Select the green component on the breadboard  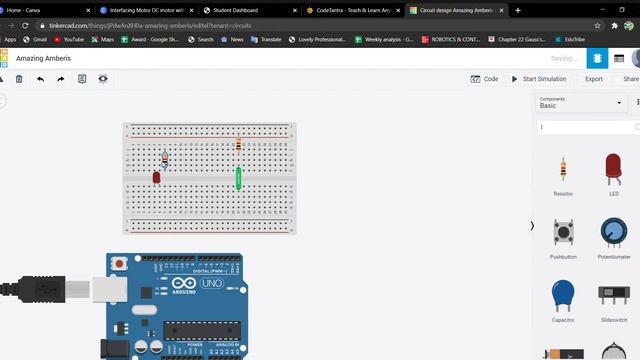[x=238, y=179]
